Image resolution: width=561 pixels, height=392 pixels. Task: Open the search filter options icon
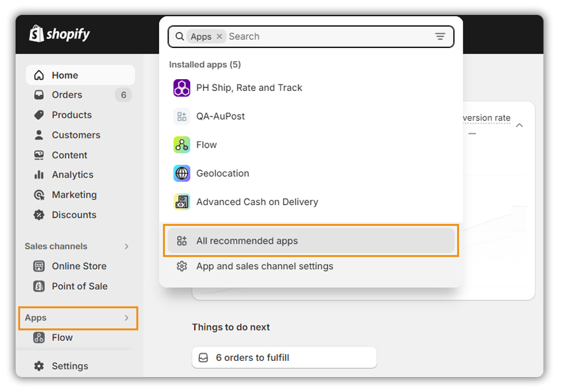point(440,37)
